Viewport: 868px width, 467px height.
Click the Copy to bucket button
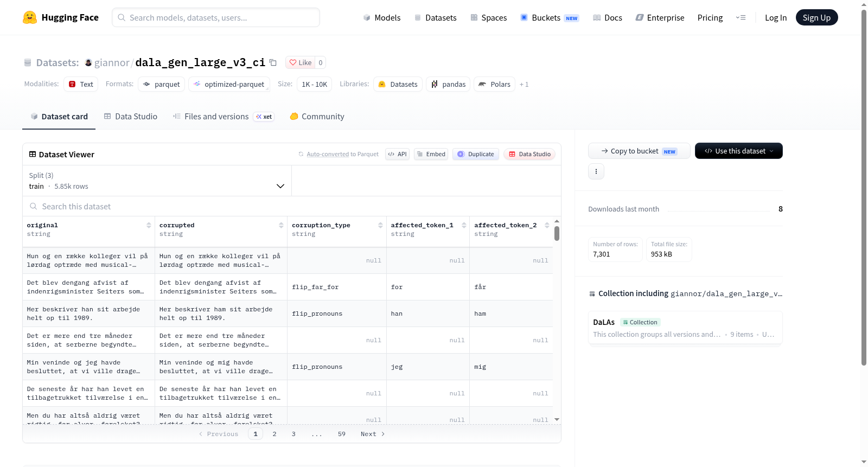[639, 151]
